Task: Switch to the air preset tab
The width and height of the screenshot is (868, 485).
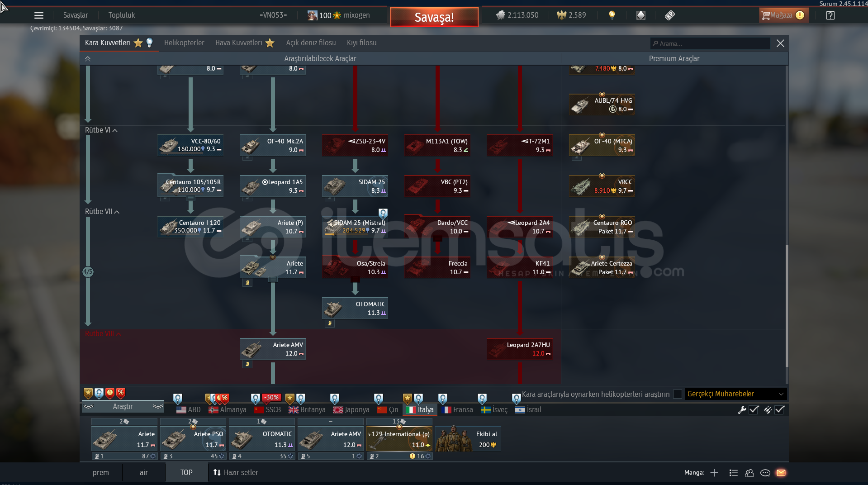Action: tap(144, 473)
